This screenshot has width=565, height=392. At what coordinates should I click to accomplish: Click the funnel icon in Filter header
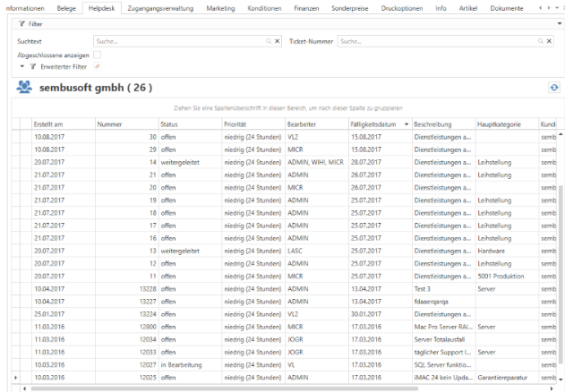(x=21, y=22)
